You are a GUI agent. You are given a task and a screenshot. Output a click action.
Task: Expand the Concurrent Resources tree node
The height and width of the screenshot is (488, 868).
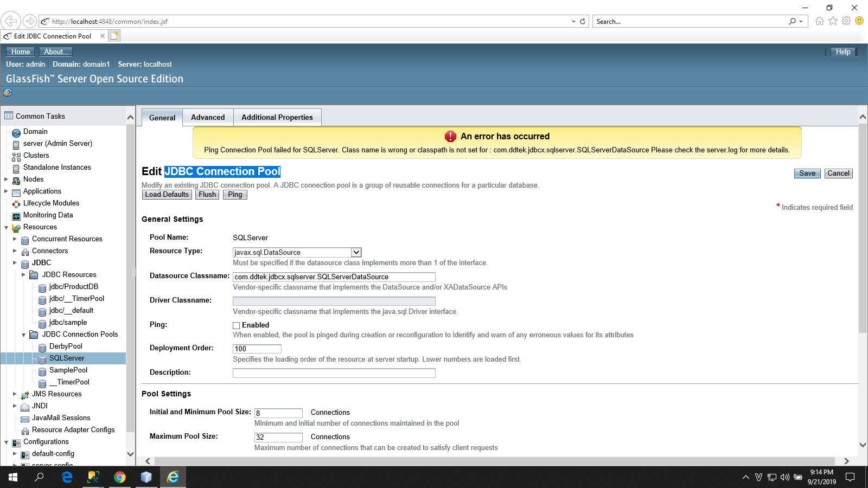point(15,239)
